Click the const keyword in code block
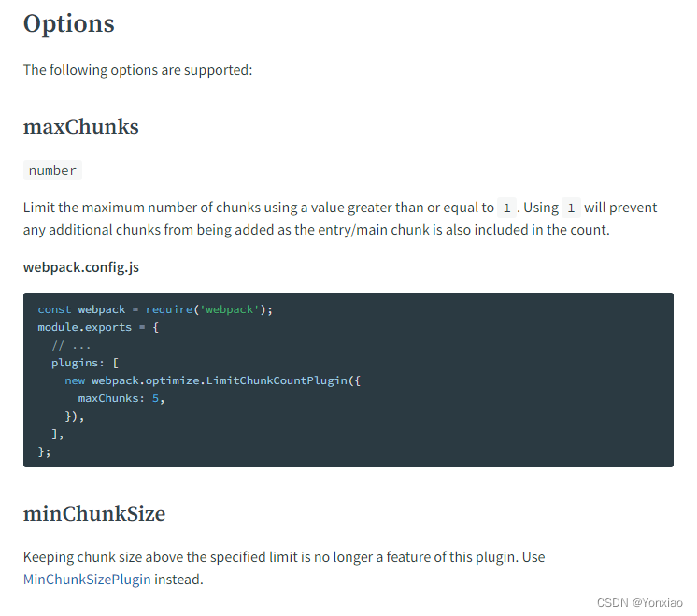The width and height of the screenshot is (697, 616). [54, 309]
